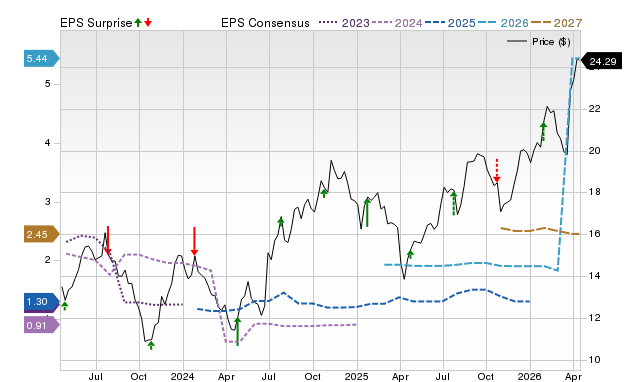Select the red EPS miss arrow near July 2023
640x382 pixels.
108,240
